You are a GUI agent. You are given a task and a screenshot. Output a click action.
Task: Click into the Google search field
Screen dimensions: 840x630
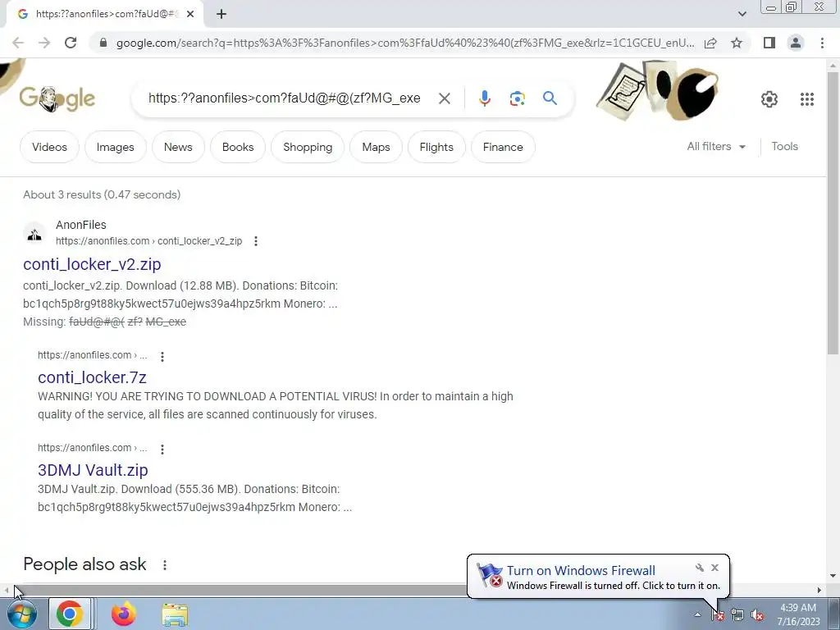(x=284, y=98)
